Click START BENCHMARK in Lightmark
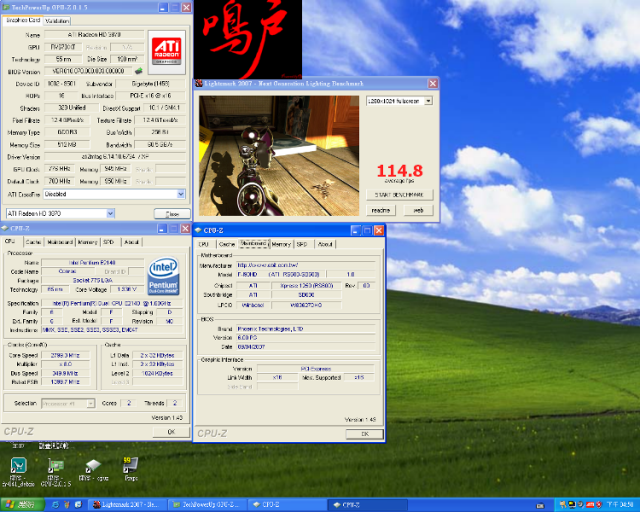 click(399, 195)
